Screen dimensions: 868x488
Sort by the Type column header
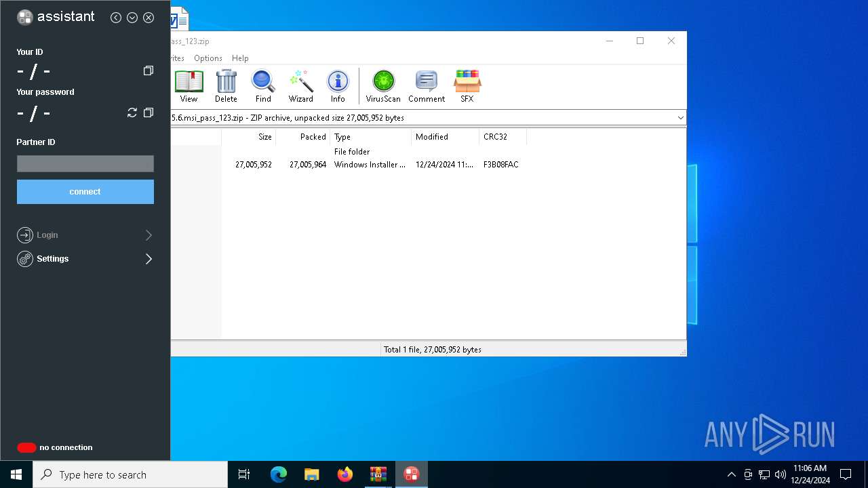(x=370, y=137)
